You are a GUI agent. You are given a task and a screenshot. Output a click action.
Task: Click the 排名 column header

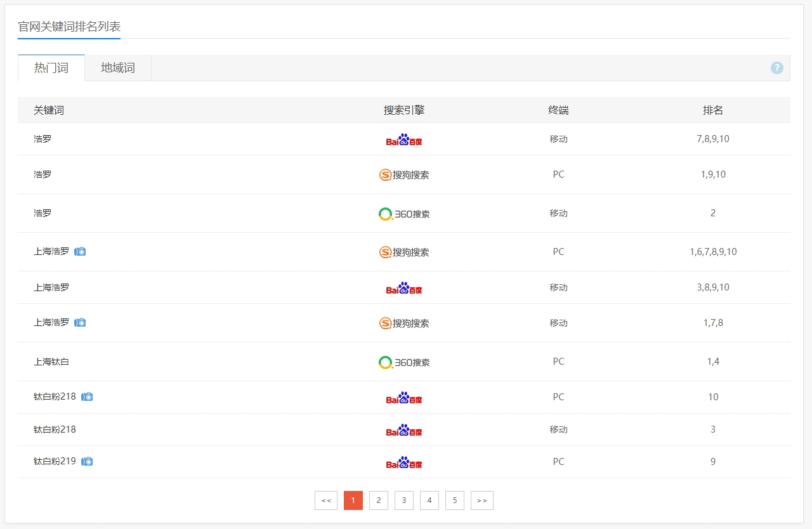tap(713, 110)
